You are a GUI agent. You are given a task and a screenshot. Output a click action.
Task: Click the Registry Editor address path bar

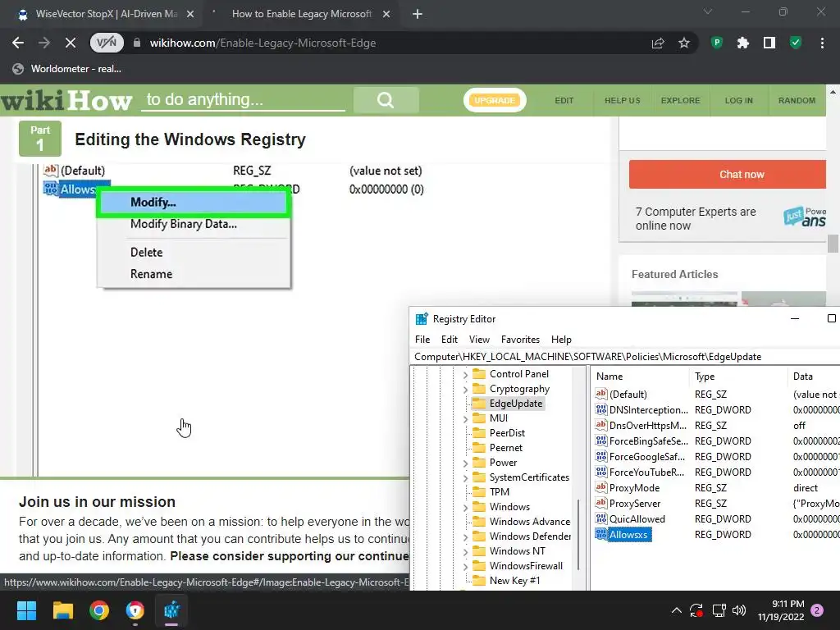coord(624,357)
